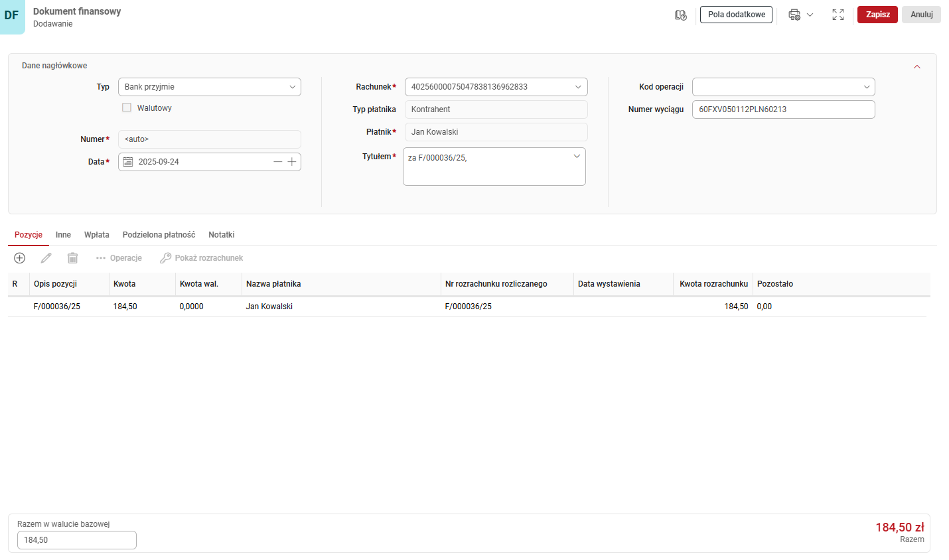This screenshot has width=949, height=560.
Task: Enable the Walutowy checkbox
Action: [127, 107]
